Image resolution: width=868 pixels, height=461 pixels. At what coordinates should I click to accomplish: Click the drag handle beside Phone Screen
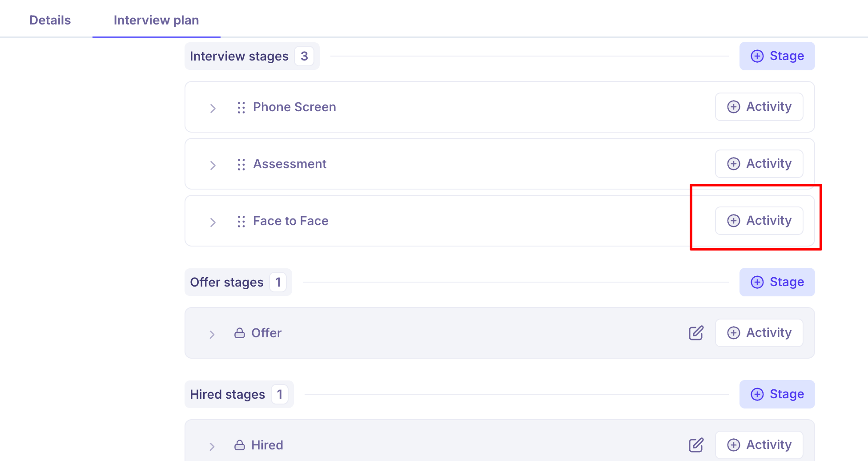(x=241, y=108)
